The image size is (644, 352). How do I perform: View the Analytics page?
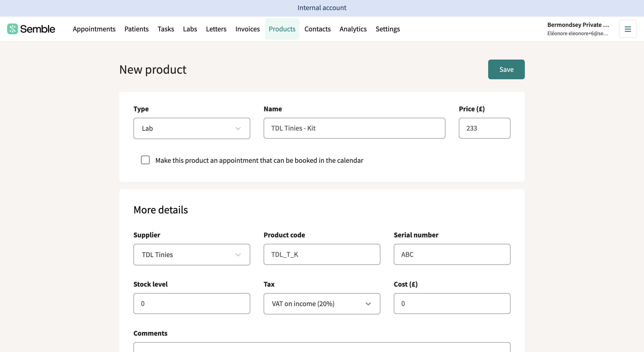coord(353,29)
